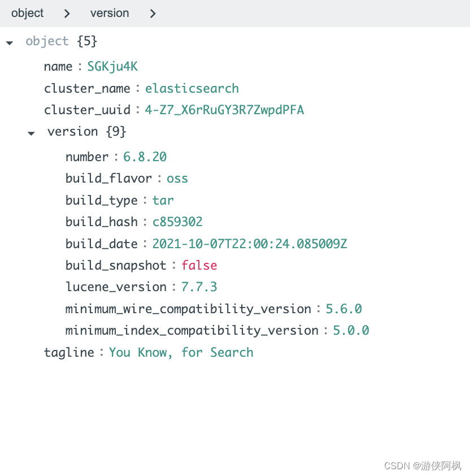470x476 pixels.
Task: Select the 'build_hash' key
Action: pyautogui.click(x=102, y=222)
